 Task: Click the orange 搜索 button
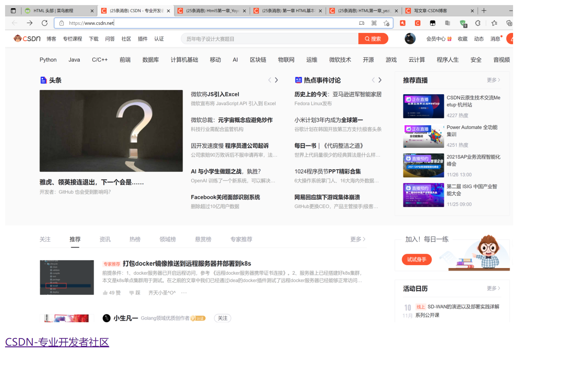tap(373, 39)
